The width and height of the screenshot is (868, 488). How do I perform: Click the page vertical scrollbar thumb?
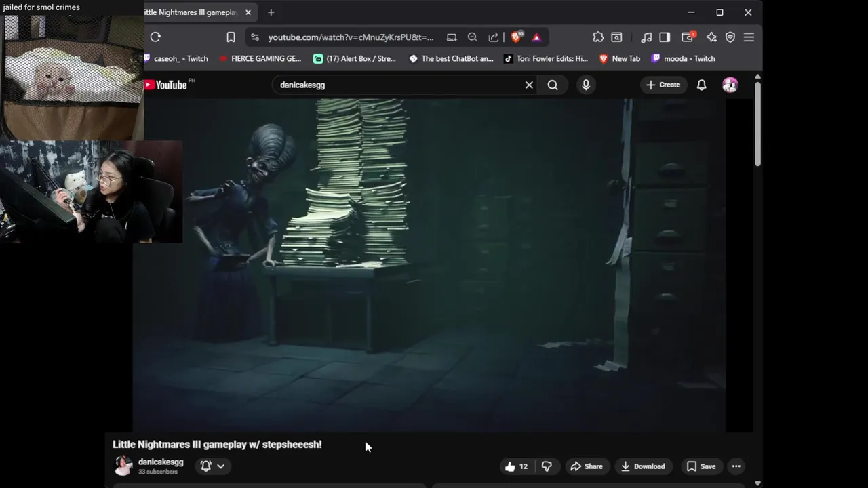click(x=757, y=124)
